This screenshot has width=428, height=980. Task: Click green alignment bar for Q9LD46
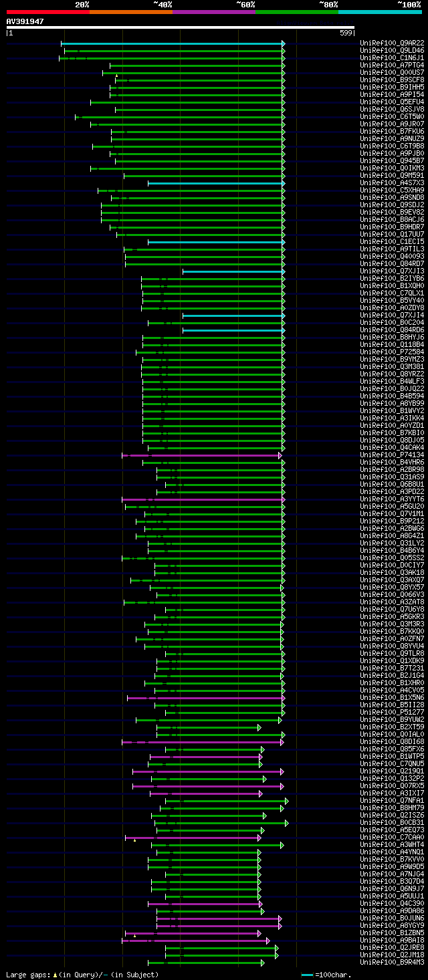point(175,51)
